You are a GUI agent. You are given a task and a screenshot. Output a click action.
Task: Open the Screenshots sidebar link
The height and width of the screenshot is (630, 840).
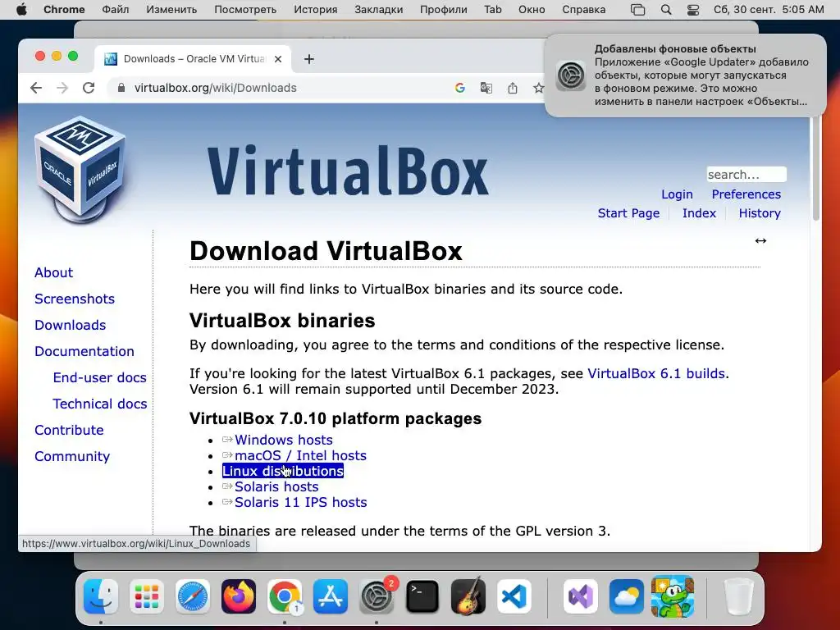pyautogui.click(x=75, y=299)
